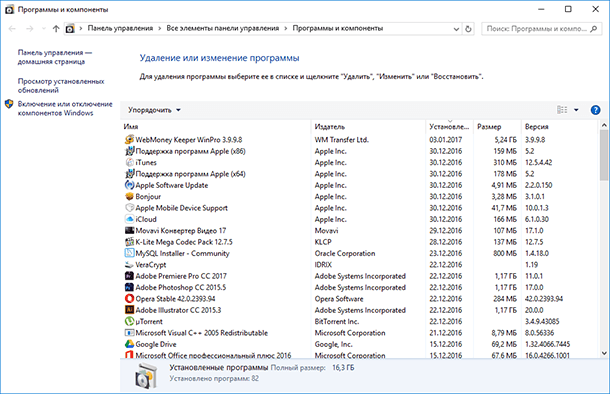610x394 pixels.
Task: Click the Bonjour package icon
Action: 129,196
